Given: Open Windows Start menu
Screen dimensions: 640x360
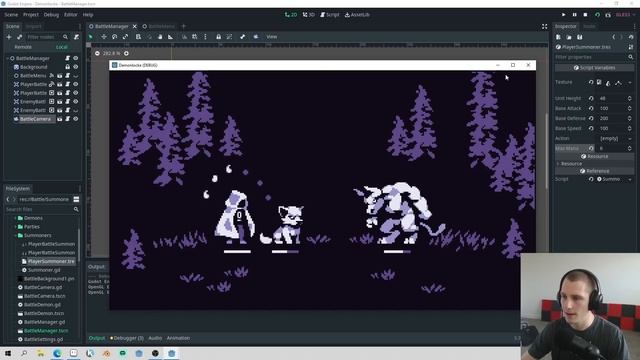Looking at the screenshot, I should [8, 353].
